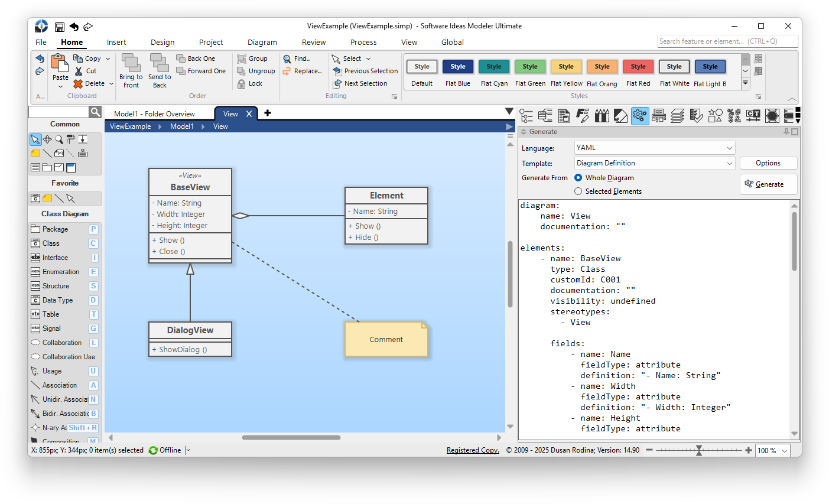Click the Search feature or element box

coord(728,41)
